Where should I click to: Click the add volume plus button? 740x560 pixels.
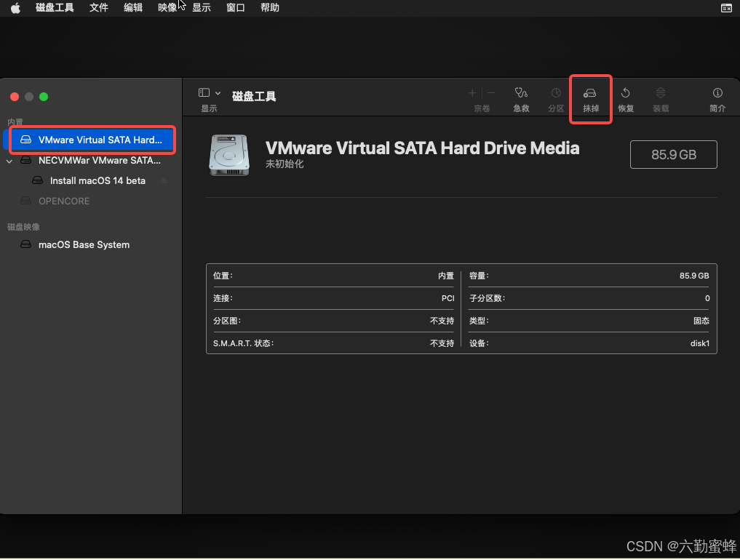click(x=472, y=93)
